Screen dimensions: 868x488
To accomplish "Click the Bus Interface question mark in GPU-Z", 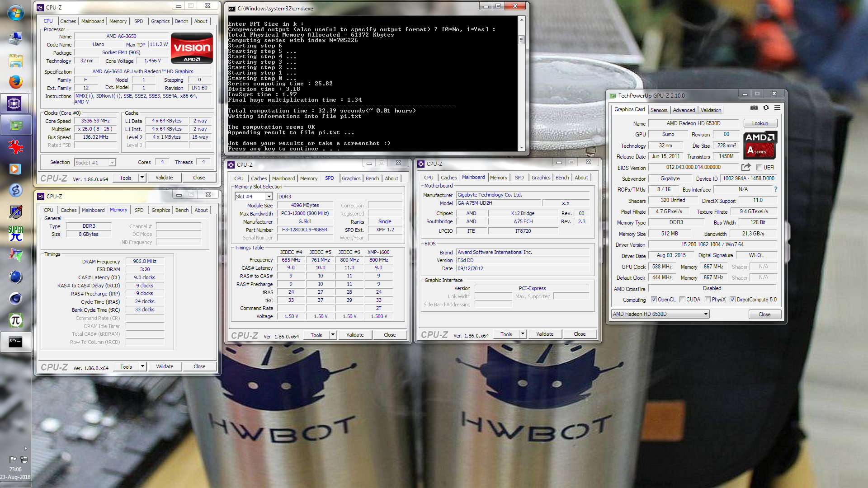I will click(x=776, y=189).
